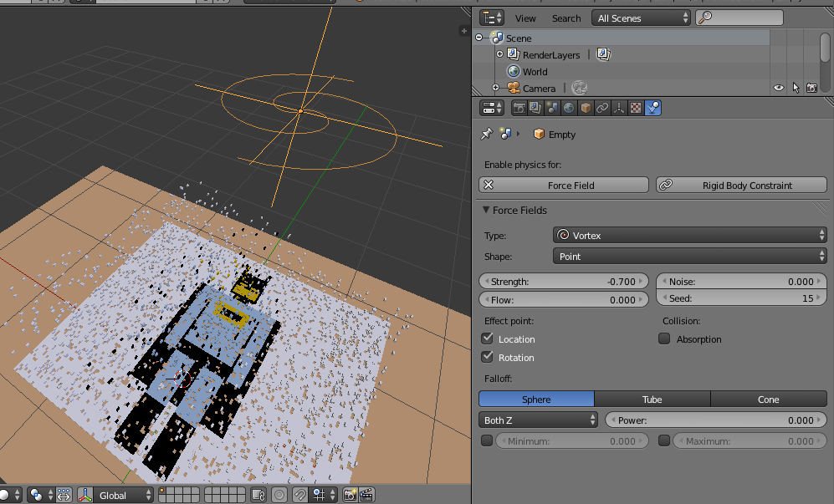Uncheck the Location effect point checkbox
The width and height of the screenshot is (834, 504).
tap(487, 339)
